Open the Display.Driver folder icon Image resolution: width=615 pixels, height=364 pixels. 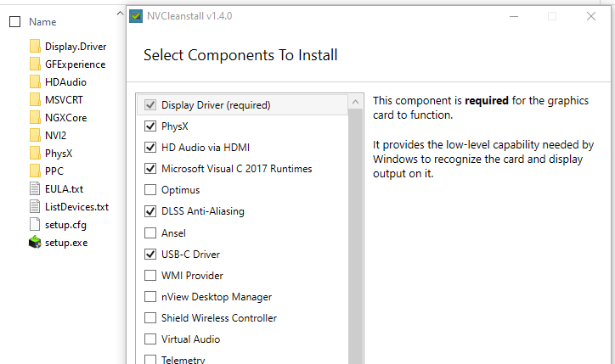click(x=35, y=46)
